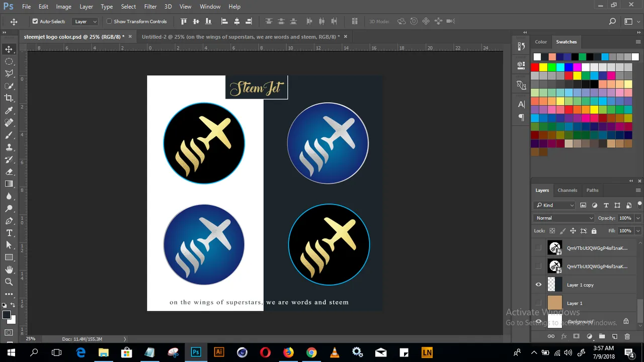
Task: Show the second QmVTbUtQWGgP4isf1naK layer
Action: [x=539, y=266]
